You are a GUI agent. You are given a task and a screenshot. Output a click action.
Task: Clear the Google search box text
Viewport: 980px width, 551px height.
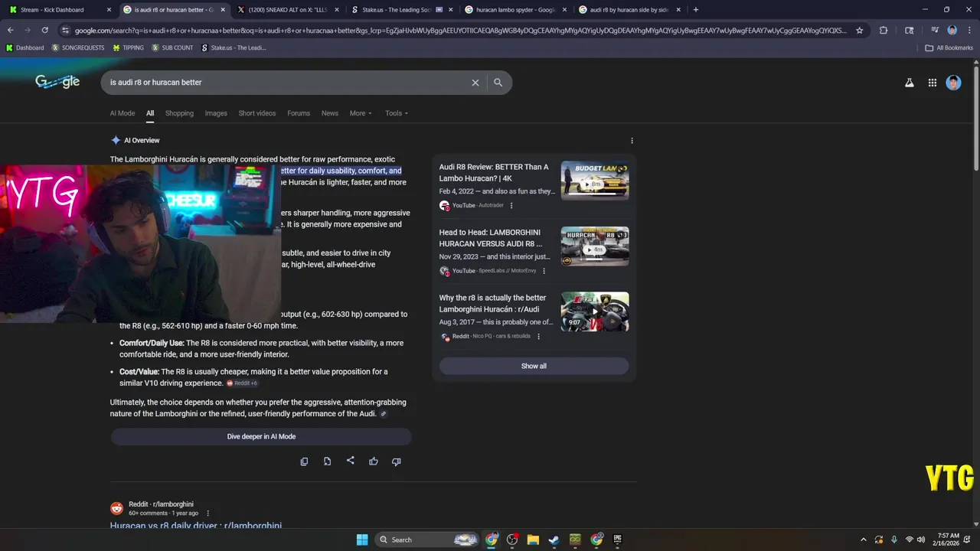coord(475,83)
